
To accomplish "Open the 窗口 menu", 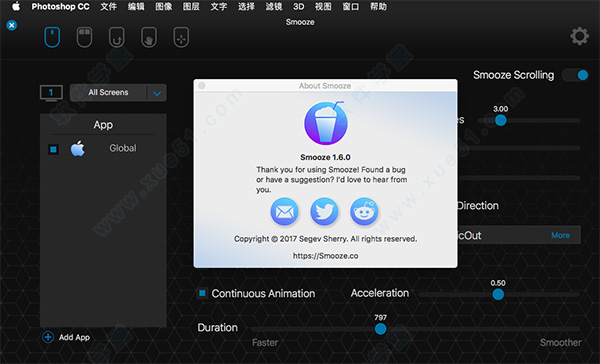I will tap(351, 7).
